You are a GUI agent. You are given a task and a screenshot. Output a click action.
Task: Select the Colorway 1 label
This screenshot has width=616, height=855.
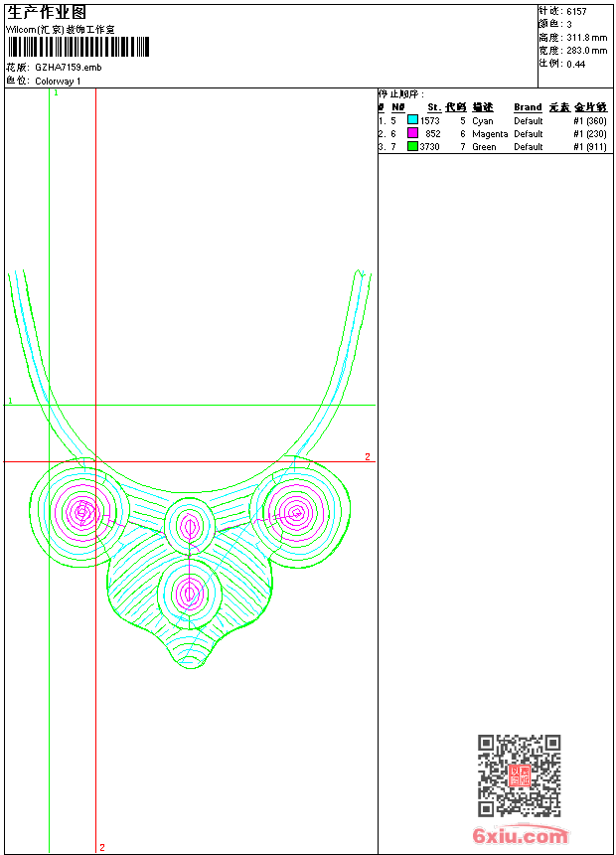(58, 81)
